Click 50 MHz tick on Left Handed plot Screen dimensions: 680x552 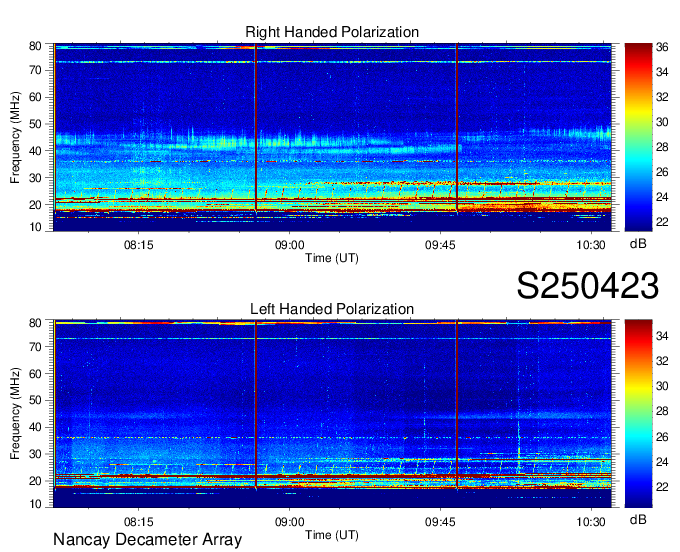(x=35, y=400)
